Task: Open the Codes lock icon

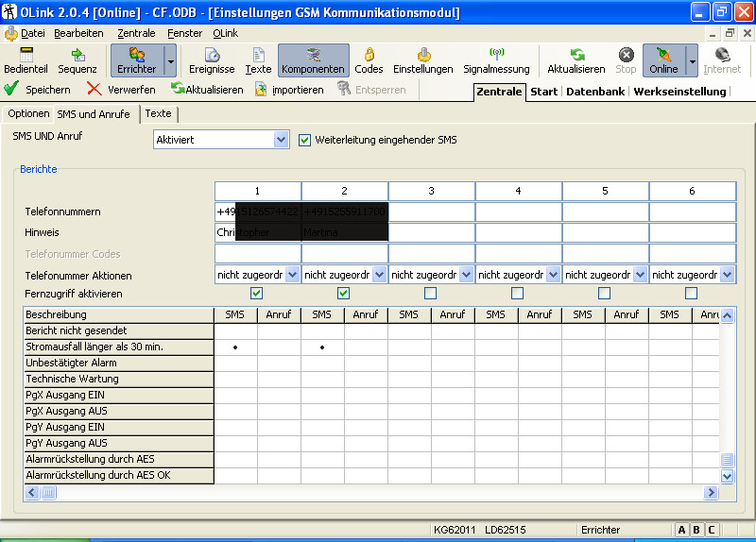Action: coord(369,60)
